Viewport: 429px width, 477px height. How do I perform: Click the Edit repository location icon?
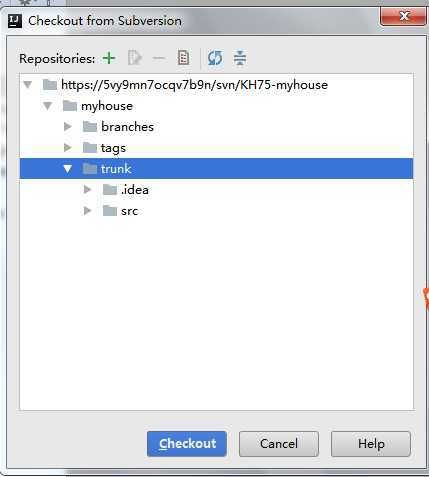[135, 58]
